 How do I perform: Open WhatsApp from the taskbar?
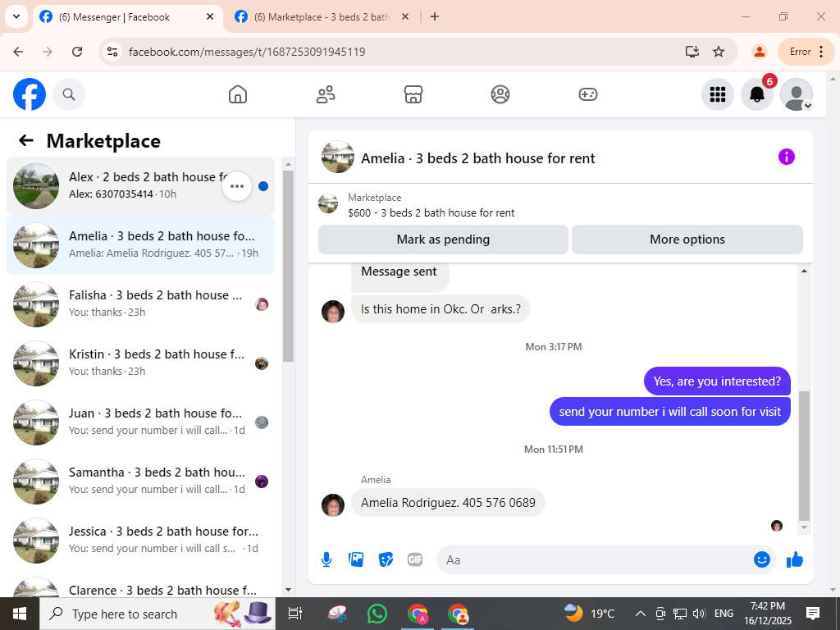377,614
